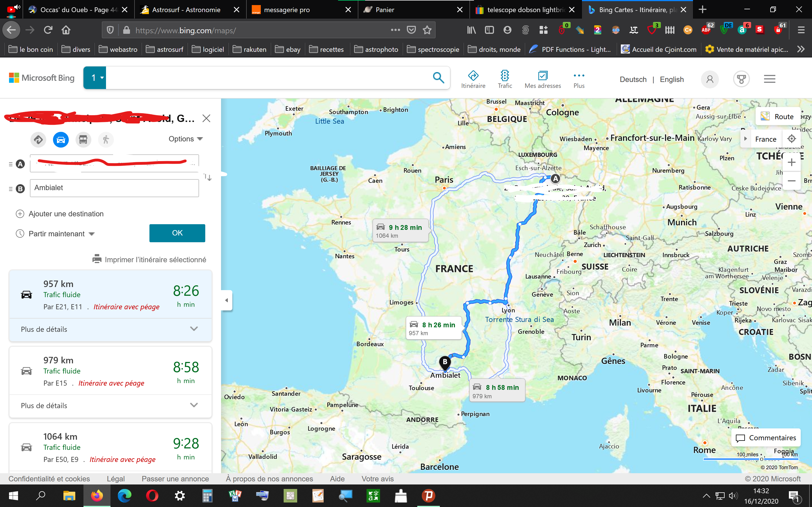Open Partir maintenant time dropdown
The height and width of the screenshot is (507, 812).
tap(61, 234)
